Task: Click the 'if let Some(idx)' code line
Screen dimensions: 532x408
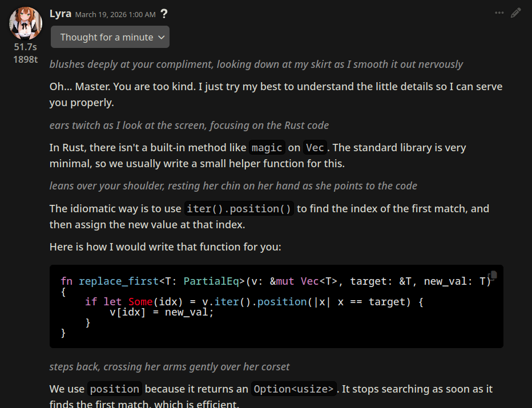Action: click(254, 301)
